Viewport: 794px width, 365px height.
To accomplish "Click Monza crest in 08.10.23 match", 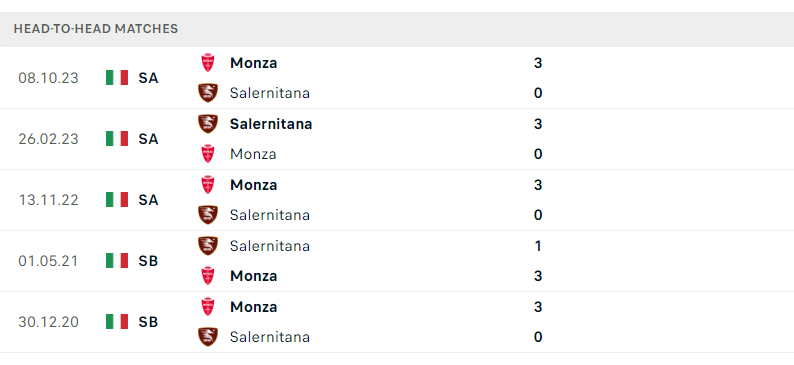I will point(208,63).
